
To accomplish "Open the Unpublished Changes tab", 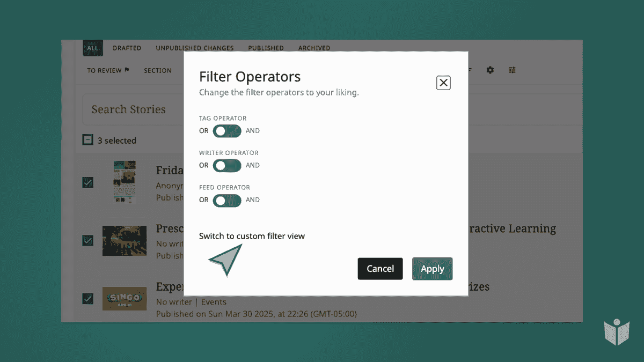I will click(194, 48).
